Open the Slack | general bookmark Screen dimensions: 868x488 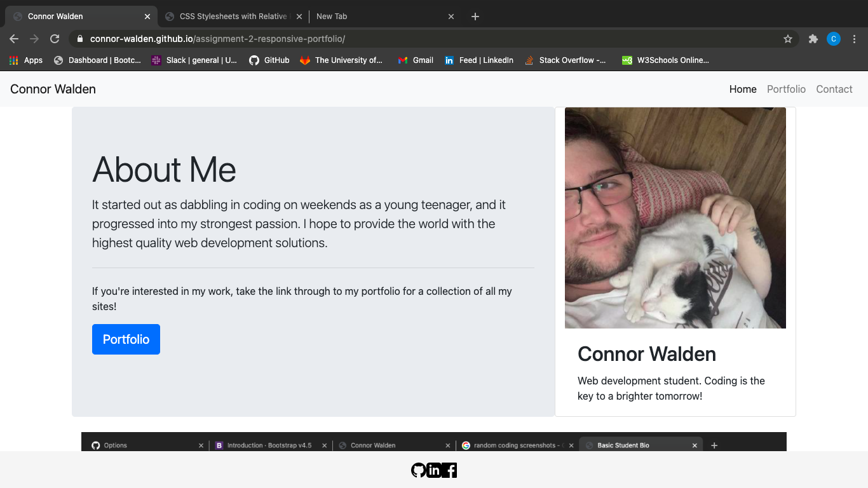point(194,60)
